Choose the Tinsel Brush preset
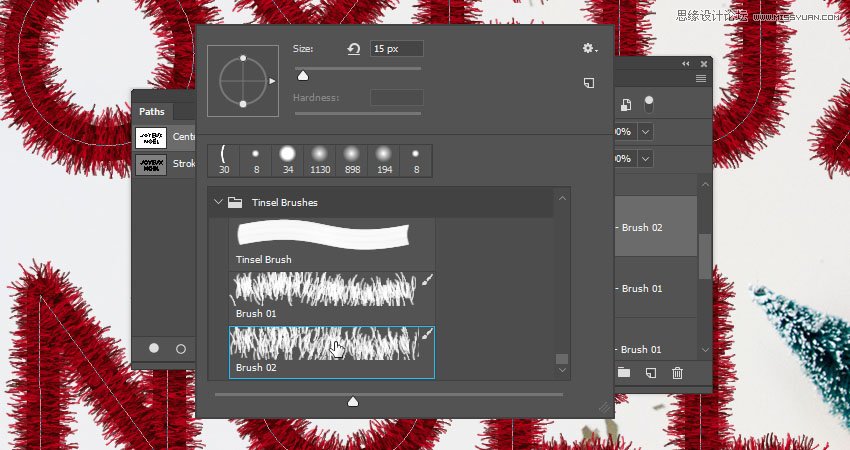The image size is (850, 450). click(x=332, y=243)
